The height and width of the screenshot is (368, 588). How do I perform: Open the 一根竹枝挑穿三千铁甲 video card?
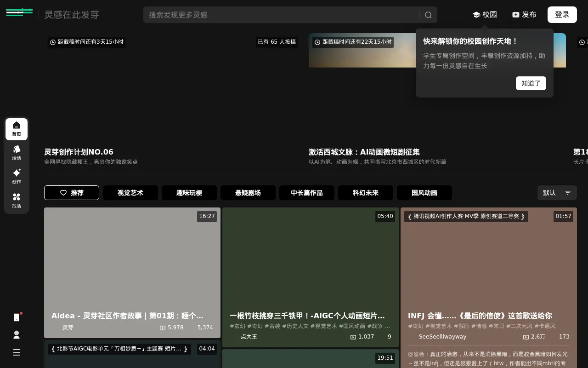click(311, 277)
